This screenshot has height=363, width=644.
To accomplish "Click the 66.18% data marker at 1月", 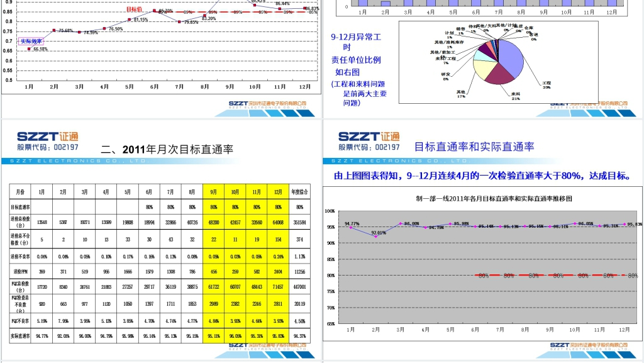I will click(28, 48).
